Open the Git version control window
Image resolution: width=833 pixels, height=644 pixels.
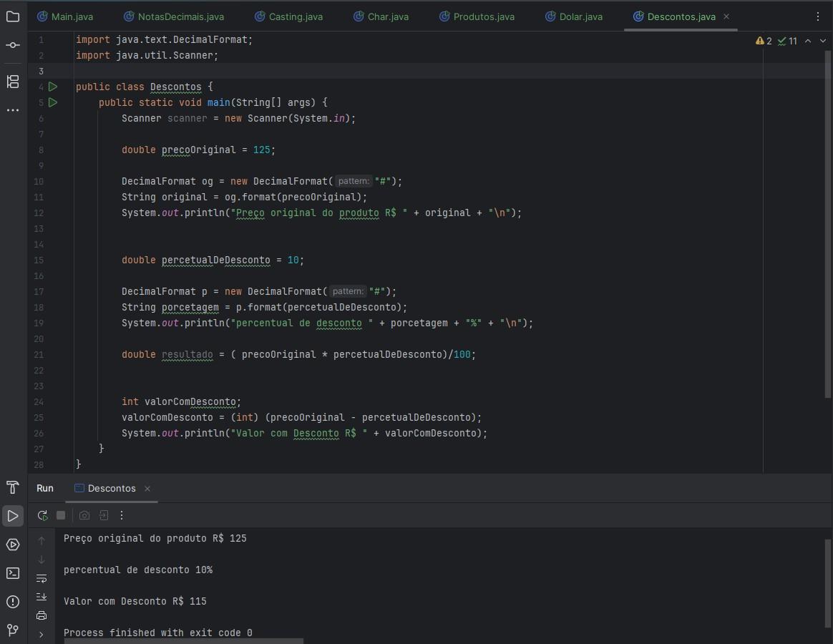point(13,630)
